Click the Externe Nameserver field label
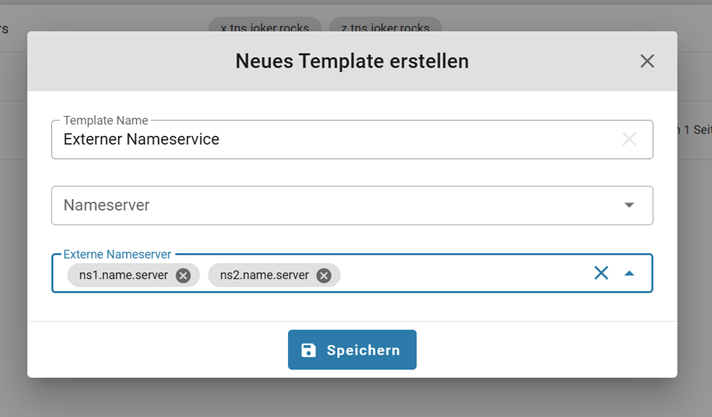Screen dimensions: 712x417 pyautogui.click(x=117, y=255)
